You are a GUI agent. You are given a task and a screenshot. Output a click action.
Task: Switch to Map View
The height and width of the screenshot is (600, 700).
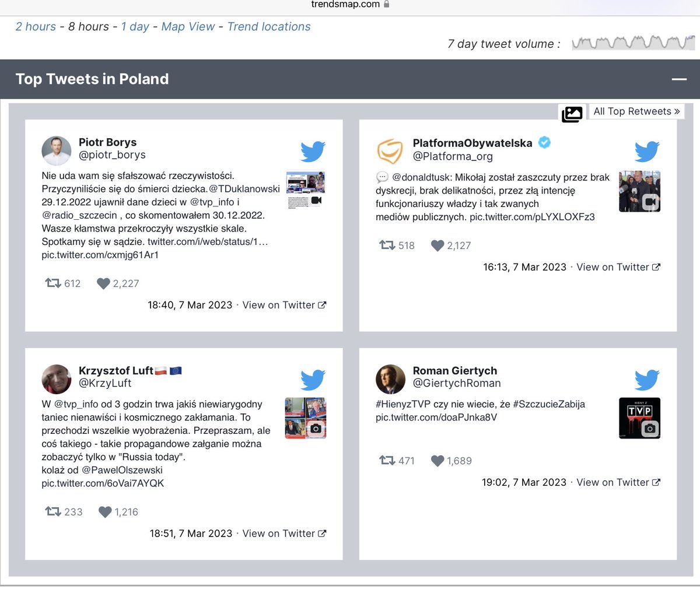(x=188, y=27)
